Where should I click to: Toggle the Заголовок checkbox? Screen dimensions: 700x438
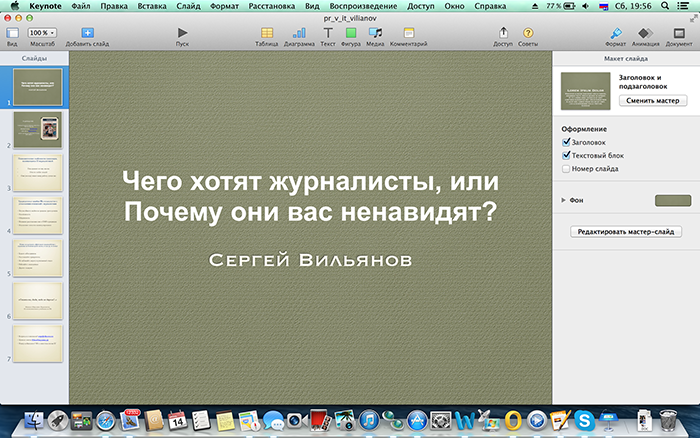pos(566,142)
